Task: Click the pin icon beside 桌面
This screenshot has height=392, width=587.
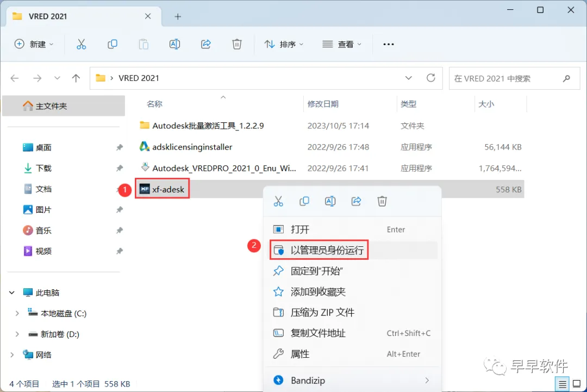Action: click(x=120, y=147)
